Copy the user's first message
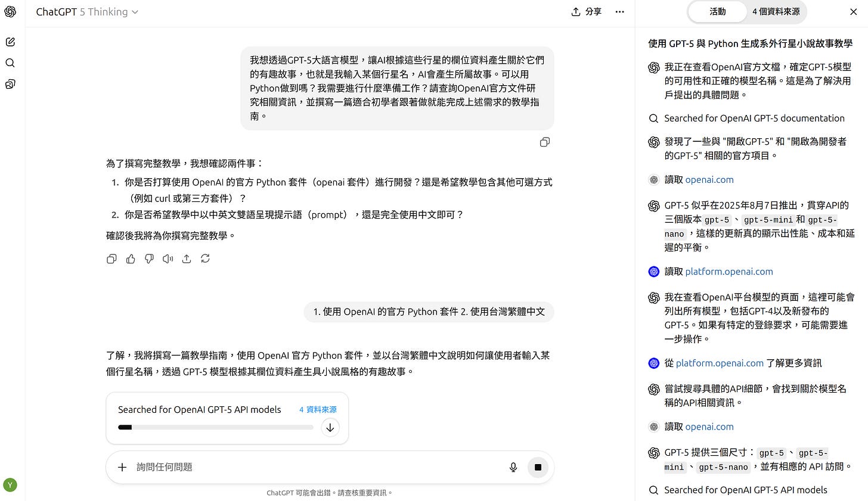This screenshot has width=868, height=501. tap(544, 142)
